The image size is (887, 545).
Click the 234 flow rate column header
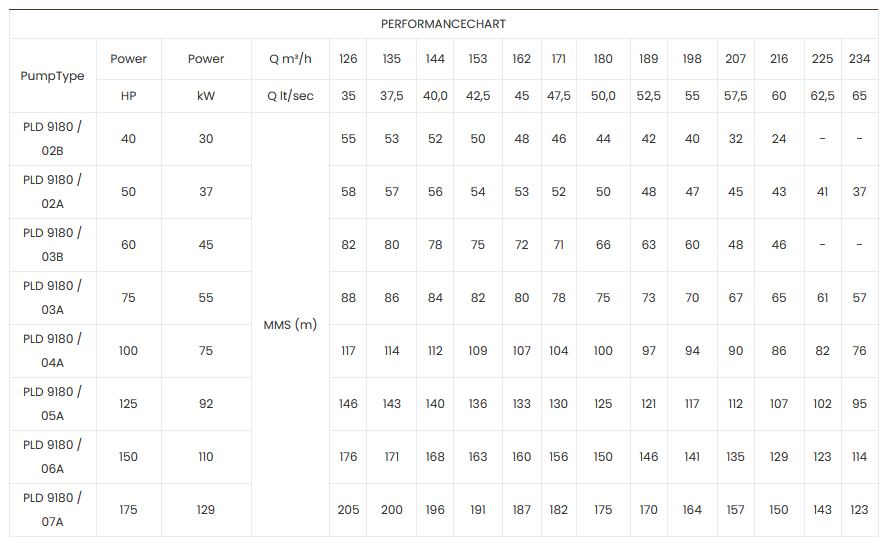(x=860, y=59)
